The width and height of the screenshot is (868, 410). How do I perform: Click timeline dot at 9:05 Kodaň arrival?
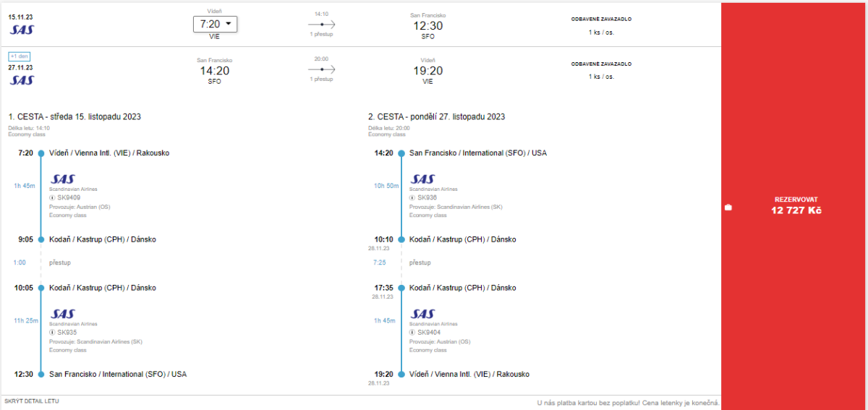pyautogui.click(x=41, y=239)
